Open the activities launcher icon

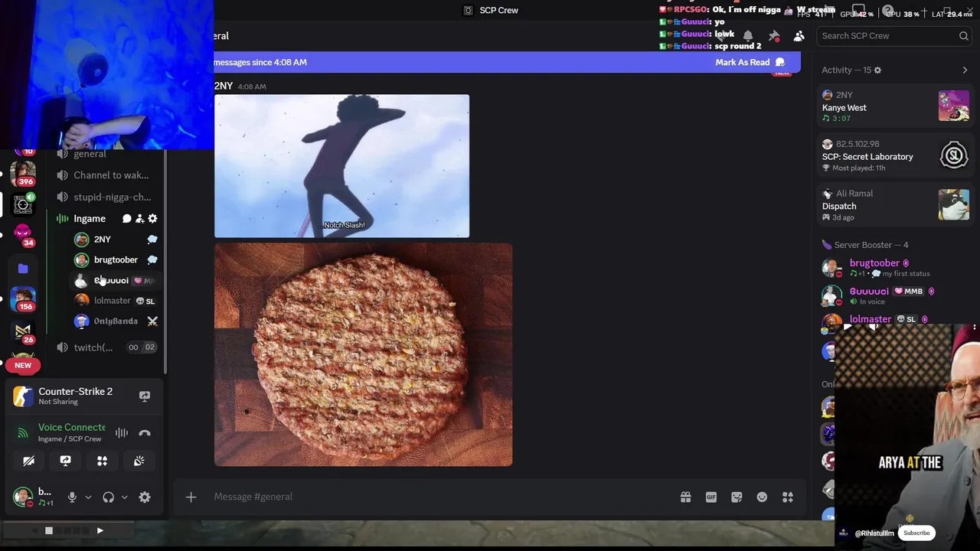tap(102, 461)
